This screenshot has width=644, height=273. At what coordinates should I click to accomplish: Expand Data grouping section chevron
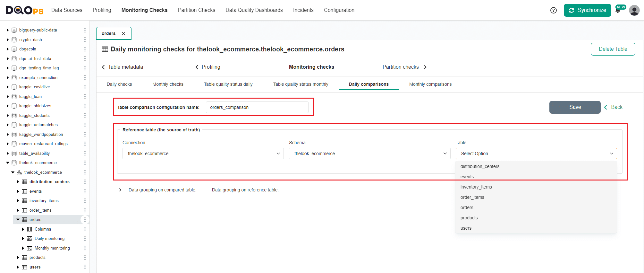click(120, 190)
